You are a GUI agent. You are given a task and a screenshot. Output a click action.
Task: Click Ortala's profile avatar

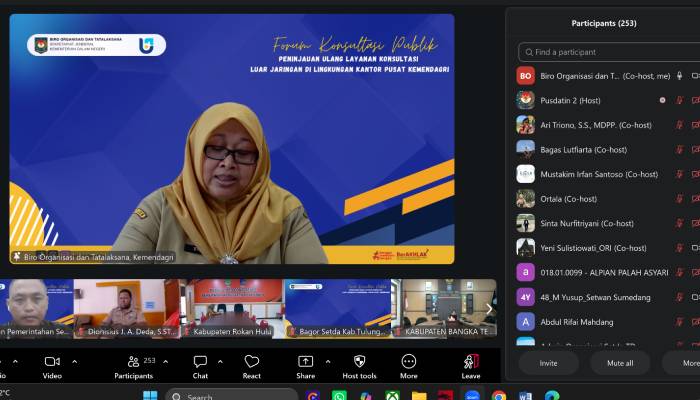pos(525,199)
